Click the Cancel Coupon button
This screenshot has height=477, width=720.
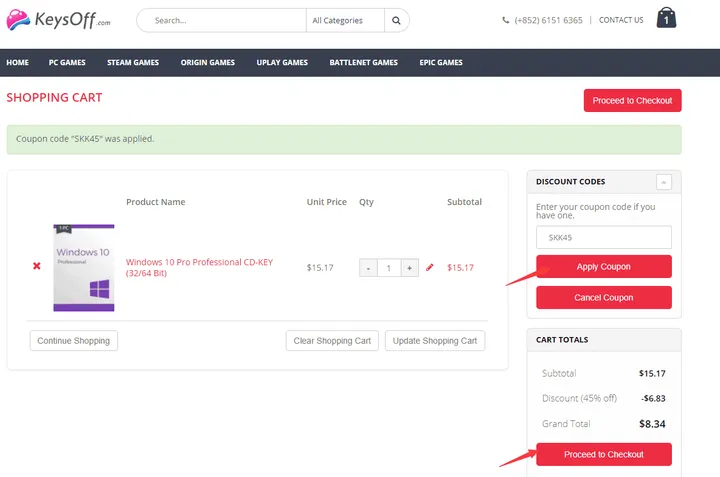click(x=604, y=298)
